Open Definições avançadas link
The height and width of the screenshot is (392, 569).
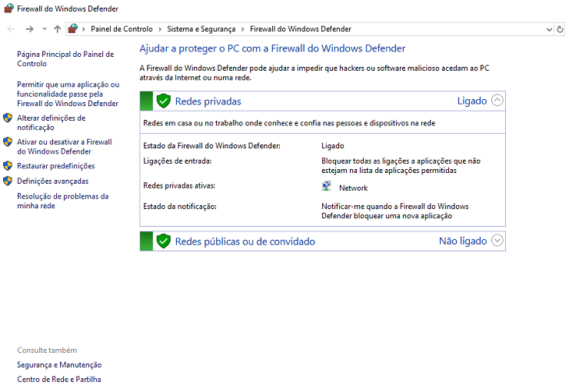[52, 181]
